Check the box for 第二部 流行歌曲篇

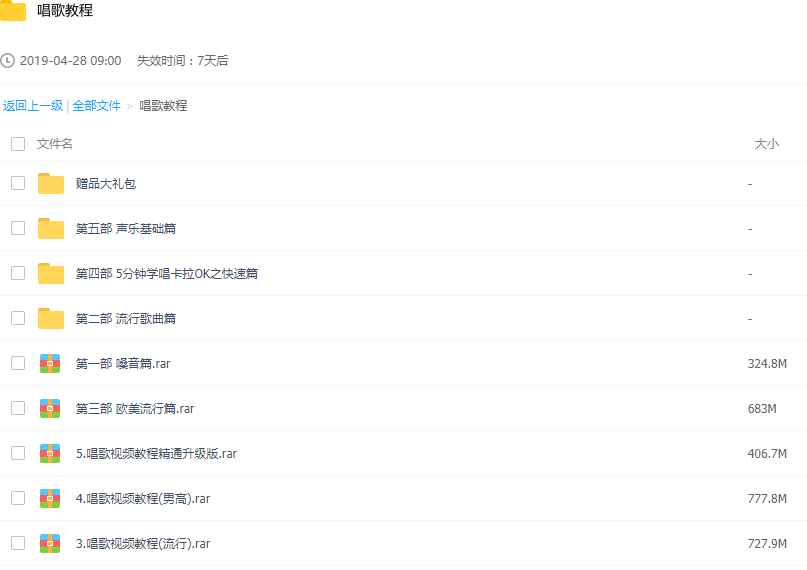18,318
